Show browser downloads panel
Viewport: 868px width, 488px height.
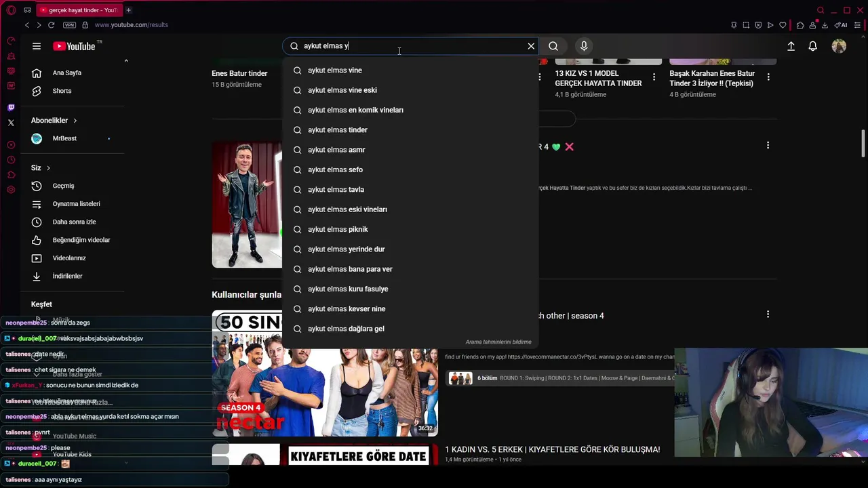[825, 25]
